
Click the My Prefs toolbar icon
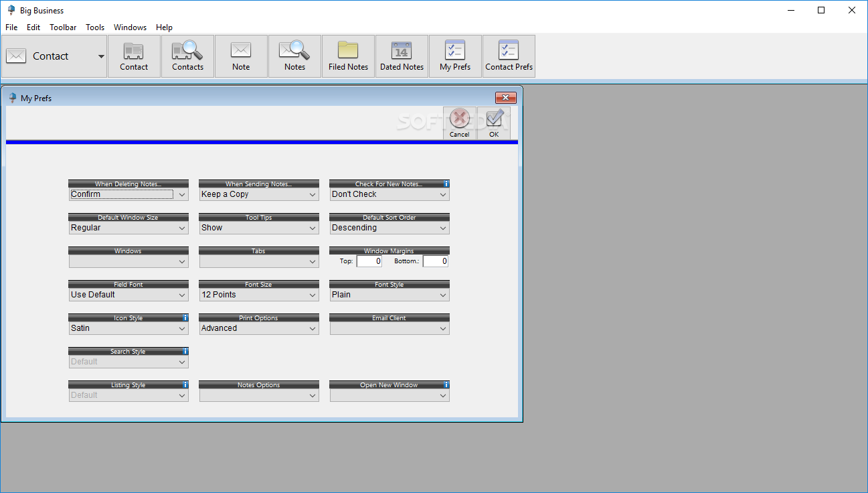[455, 56]
